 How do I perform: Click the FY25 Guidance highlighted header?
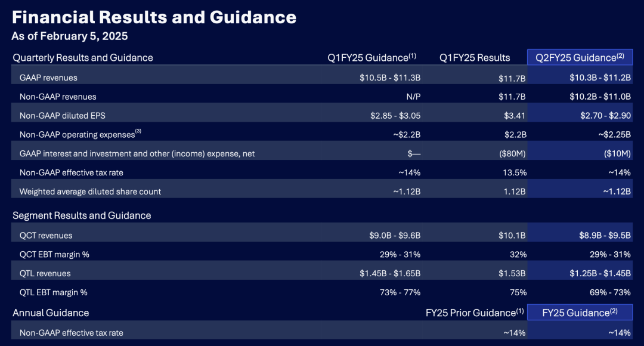(x=580, y=313)
